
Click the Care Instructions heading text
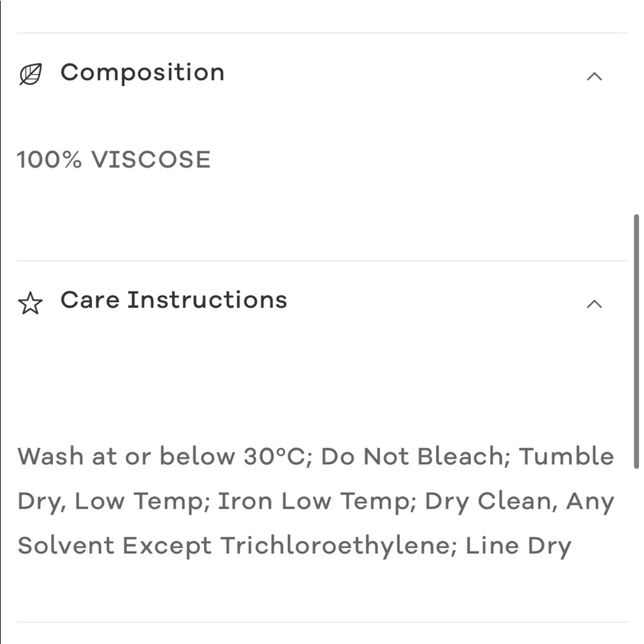point(174,299)
